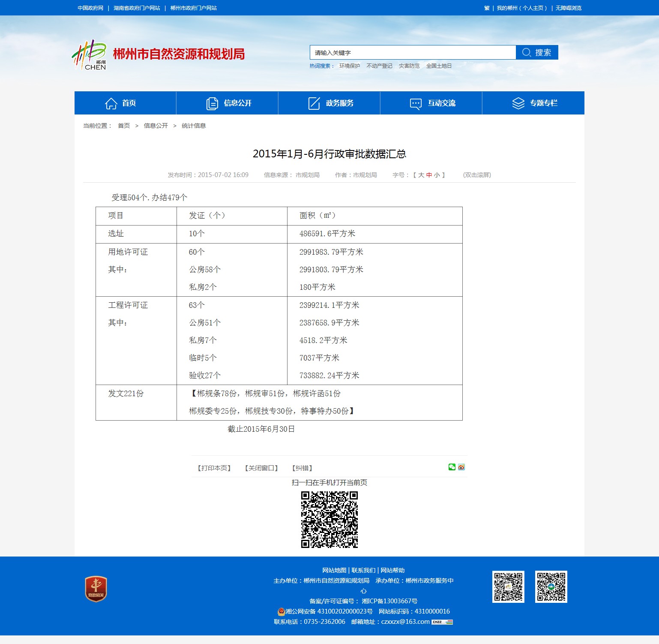
Task: Open 网站地图 footer link
Action: coord(334,570)
